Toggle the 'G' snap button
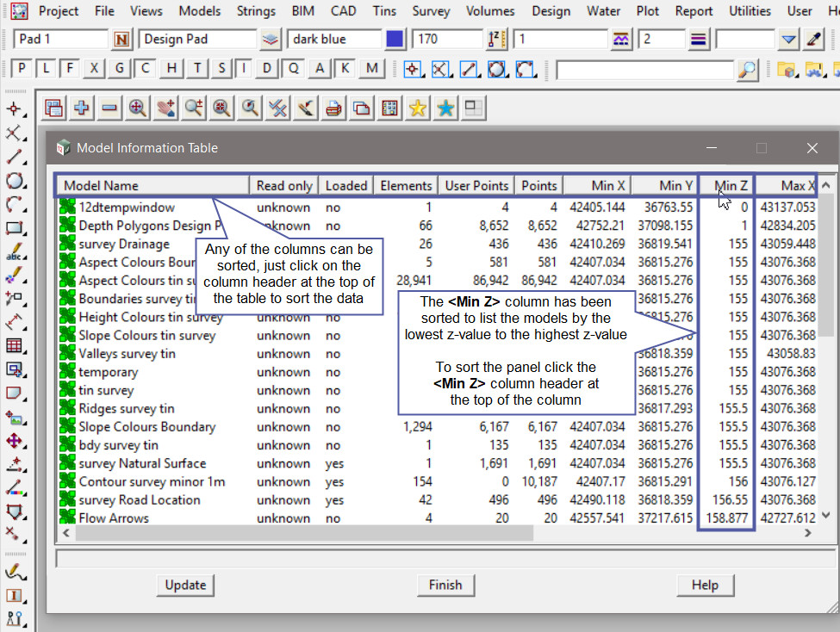The height and width of the screenshot is (632, 840). click(120, 69)
